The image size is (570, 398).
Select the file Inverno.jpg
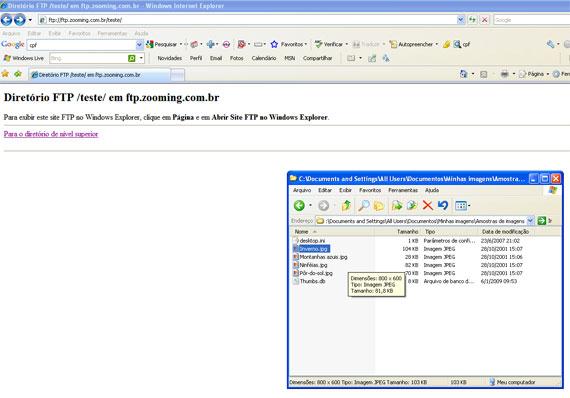(x=314, y=249)
